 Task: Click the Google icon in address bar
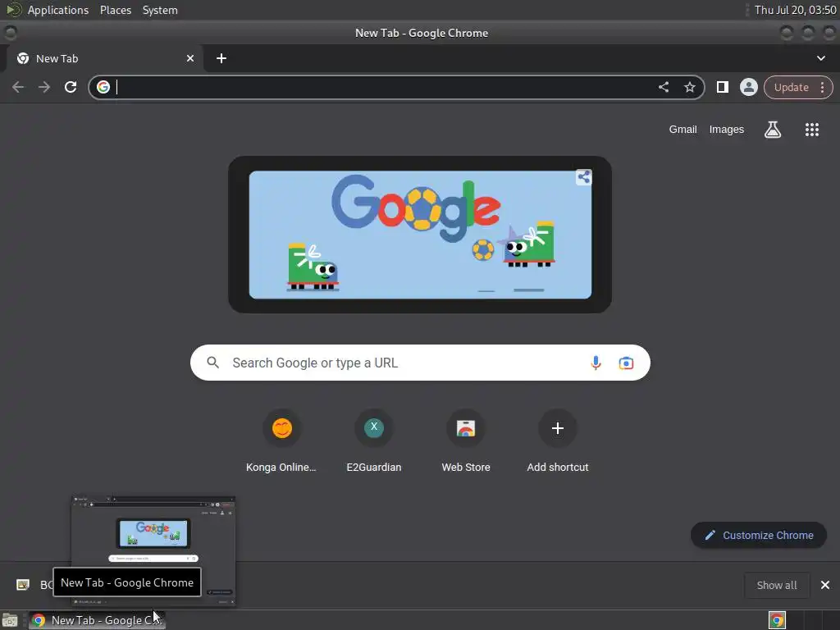point(103,87)
